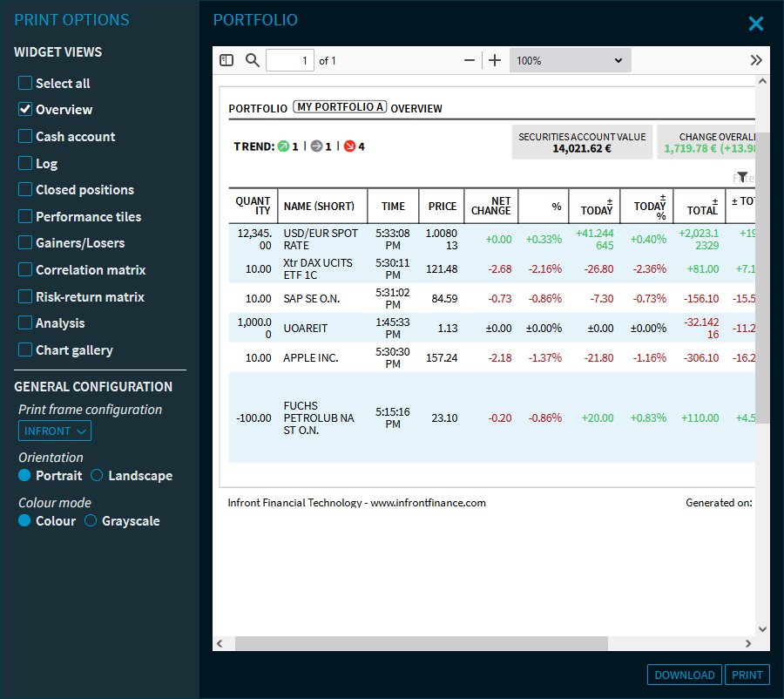This screenshot has width=784, height=699.
Task: Open more tools double-chevron menu
Action: [755, 60]
